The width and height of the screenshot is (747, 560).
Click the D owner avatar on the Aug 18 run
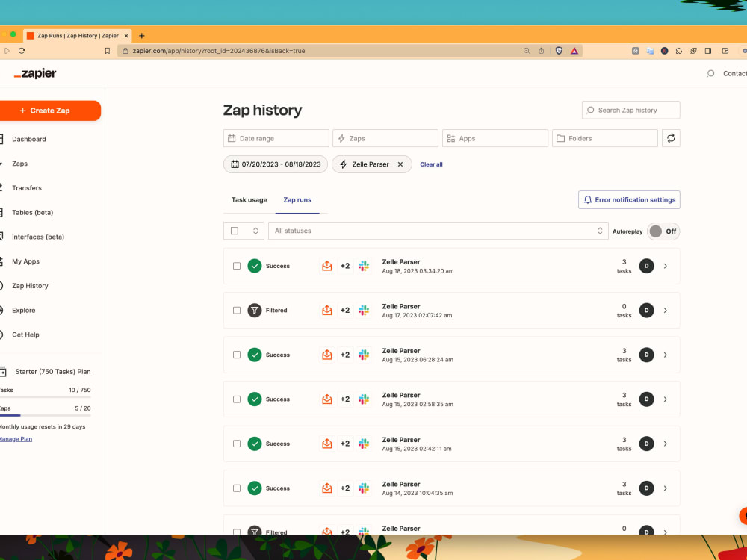[x=646, y=266]
